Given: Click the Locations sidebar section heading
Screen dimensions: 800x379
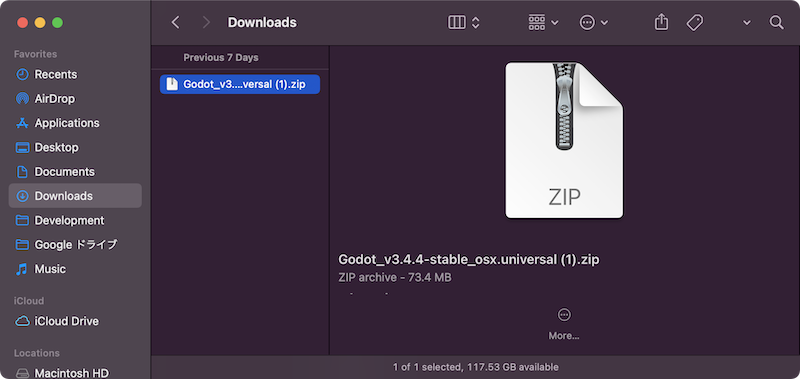Looking at the screenshot, I should click(x=37, y=353).
